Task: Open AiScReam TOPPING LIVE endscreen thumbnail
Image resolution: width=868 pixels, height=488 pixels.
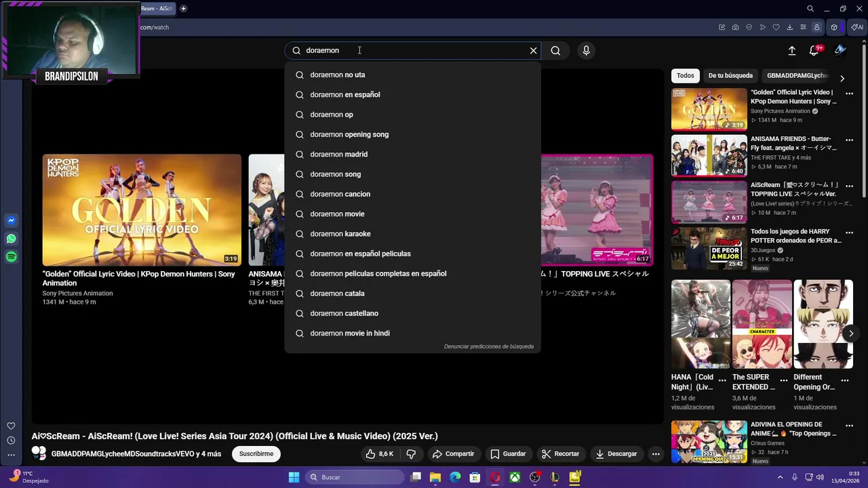Action: (x=597, y=210)
